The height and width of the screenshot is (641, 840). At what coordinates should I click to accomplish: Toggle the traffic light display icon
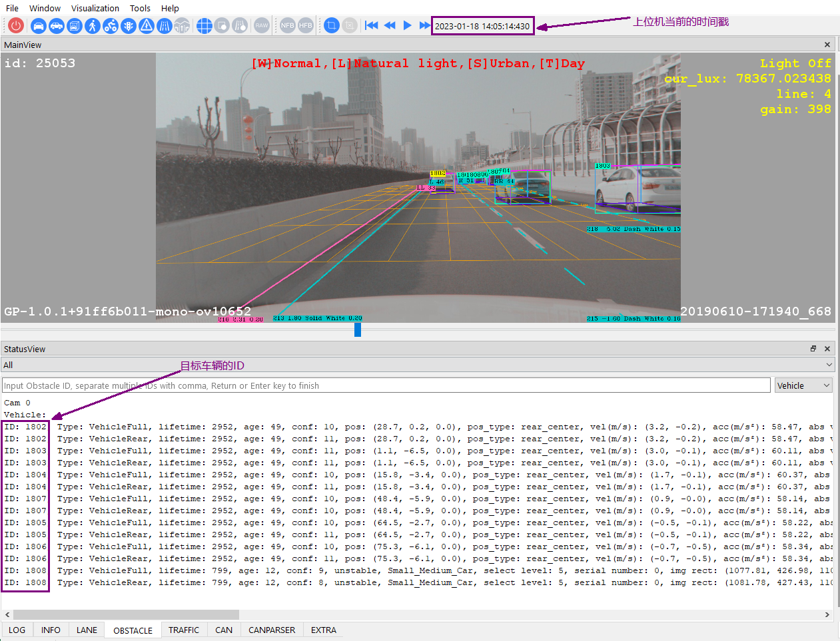[x=129, y=26]
